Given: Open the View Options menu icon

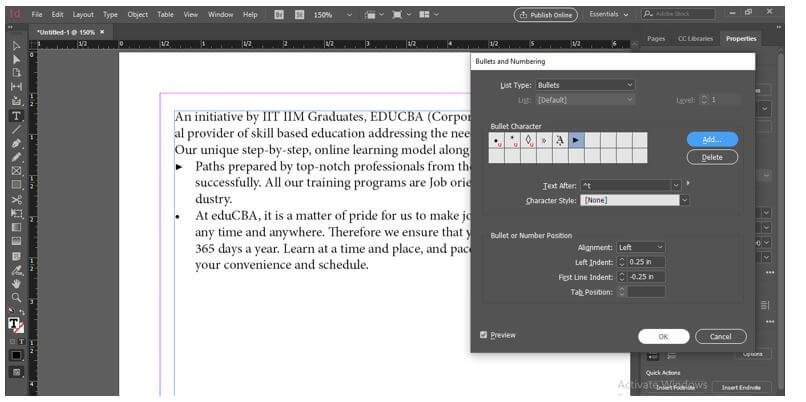Looking at the screenshot, I should [x=374, y=15].
